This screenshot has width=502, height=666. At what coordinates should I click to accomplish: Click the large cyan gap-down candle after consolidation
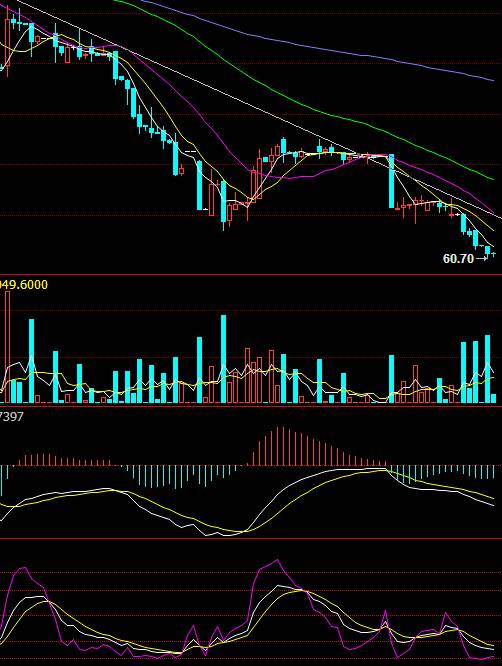coord(392,181)
